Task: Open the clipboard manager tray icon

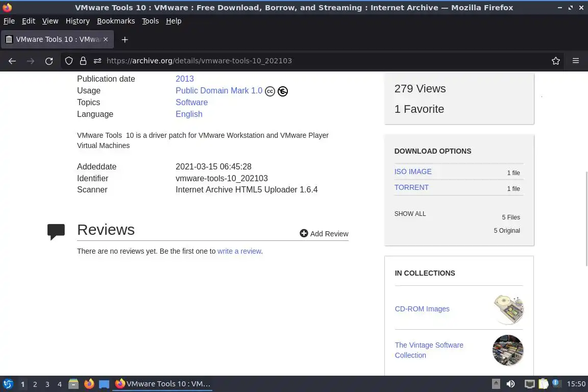Action: tap(544, 384)
